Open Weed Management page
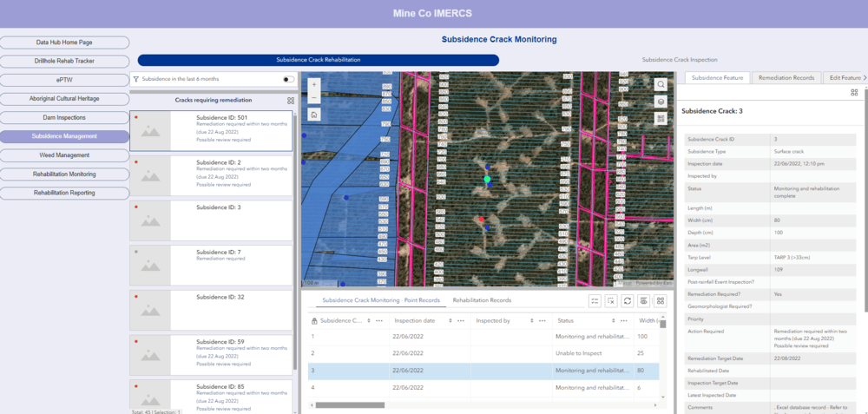The width and height of the screenshot is (868, 414). (64, 155)
